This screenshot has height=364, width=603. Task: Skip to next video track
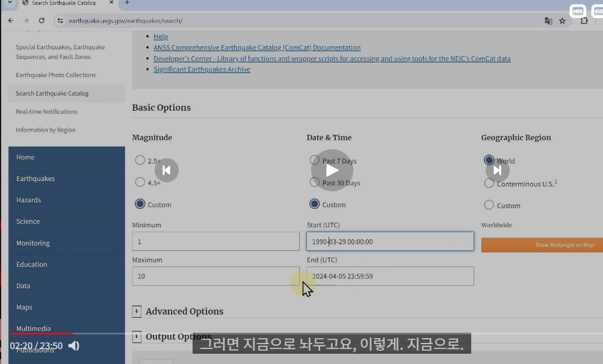(x=497, y=170)
